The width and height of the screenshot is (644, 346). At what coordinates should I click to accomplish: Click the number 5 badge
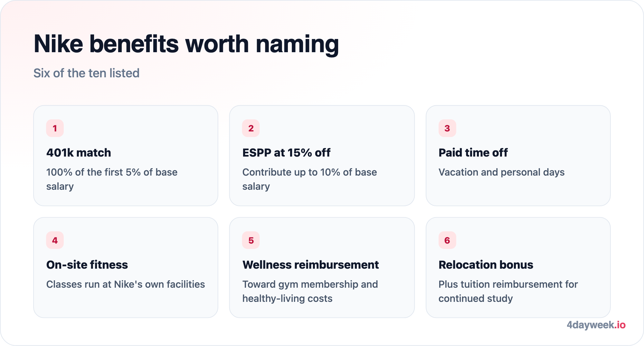[x=251, y=240]
